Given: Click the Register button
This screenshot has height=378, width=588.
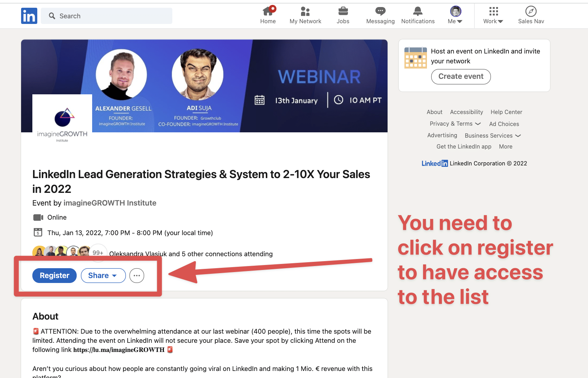Looking at the screenshot, I should (x=55, y=276).
